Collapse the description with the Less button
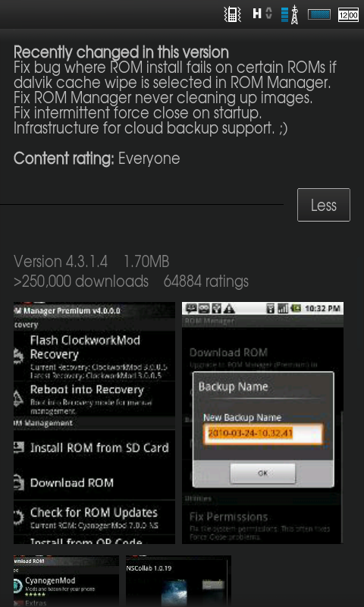 (x=324, y=205)
